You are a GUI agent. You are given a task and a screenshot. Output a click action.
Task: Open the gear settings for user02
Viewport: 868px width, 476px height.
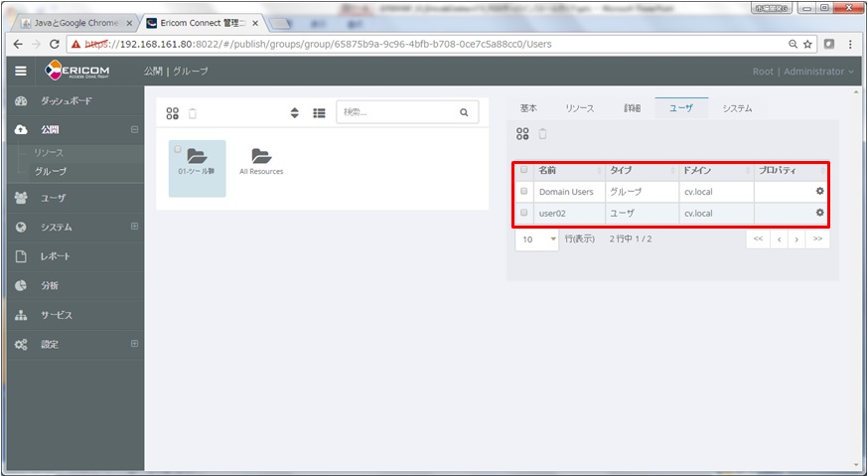[x=819, y=213]
